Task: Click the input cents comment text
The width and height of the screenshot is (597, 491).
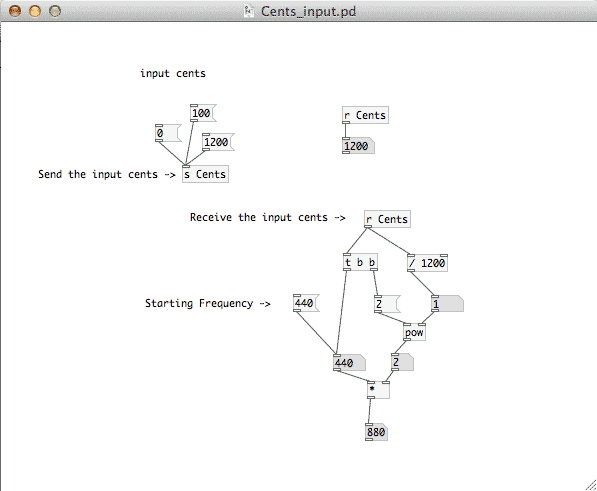Action: click(x=173, y=73)
